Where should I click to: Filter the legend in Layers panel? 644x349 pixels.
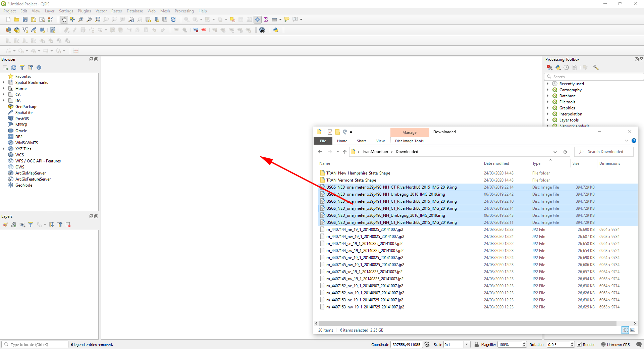[x=31, y=225]
